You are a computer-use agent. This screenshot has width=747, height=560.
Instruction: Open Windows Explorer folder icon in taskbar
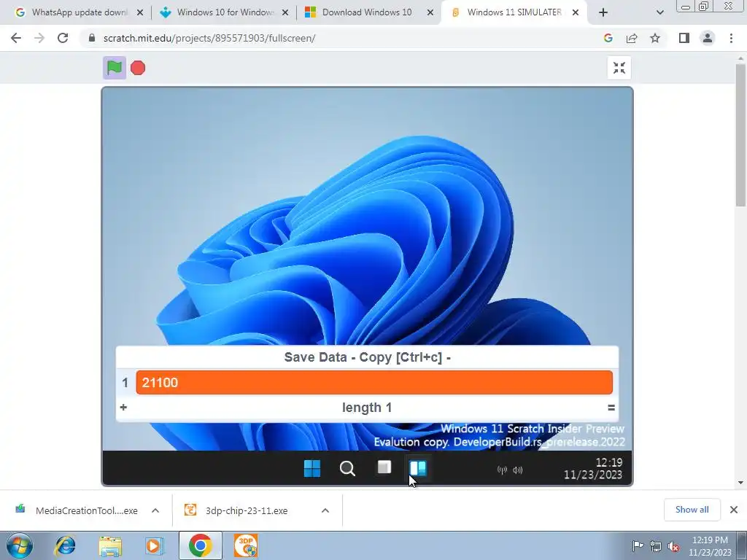coord(110,545)
